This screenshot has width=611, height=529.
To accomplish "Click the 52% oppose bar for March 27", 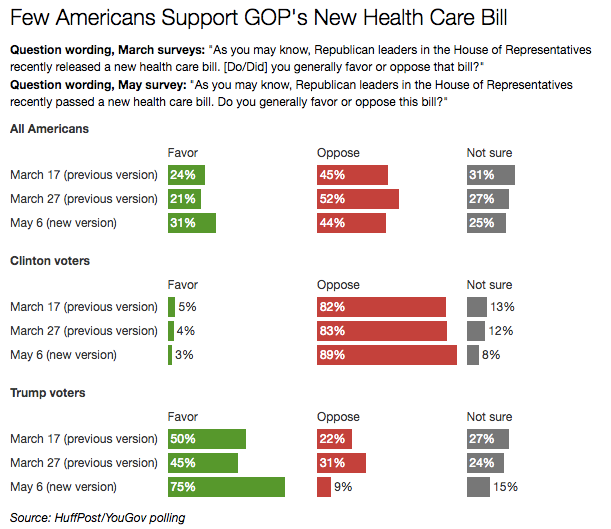I will (x=358, y=199).
